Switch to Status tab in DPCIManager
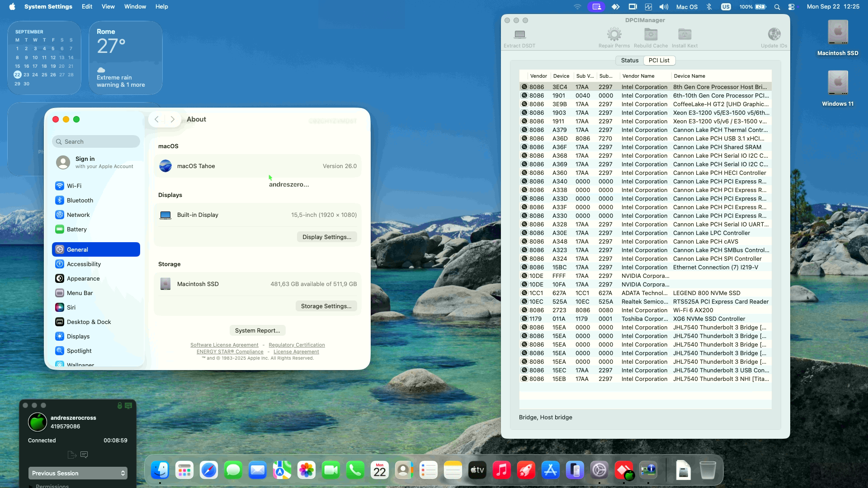The image size is (868, 488). pos(629,61)
